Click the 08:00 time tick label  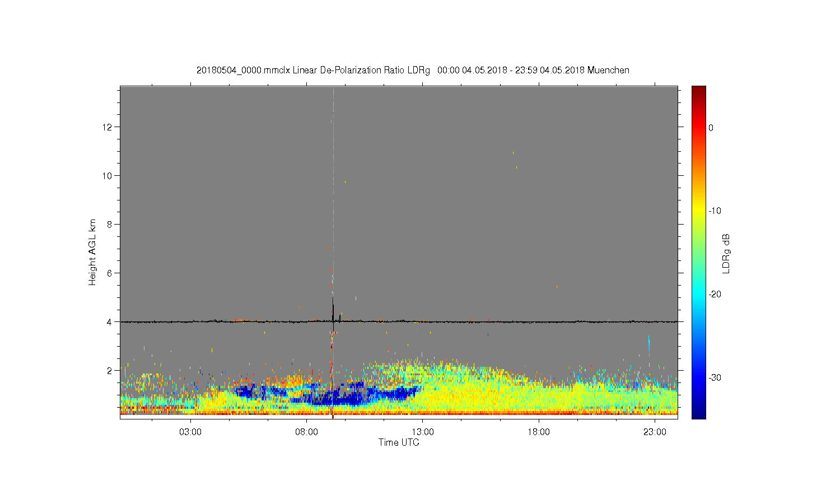point(307,432)
